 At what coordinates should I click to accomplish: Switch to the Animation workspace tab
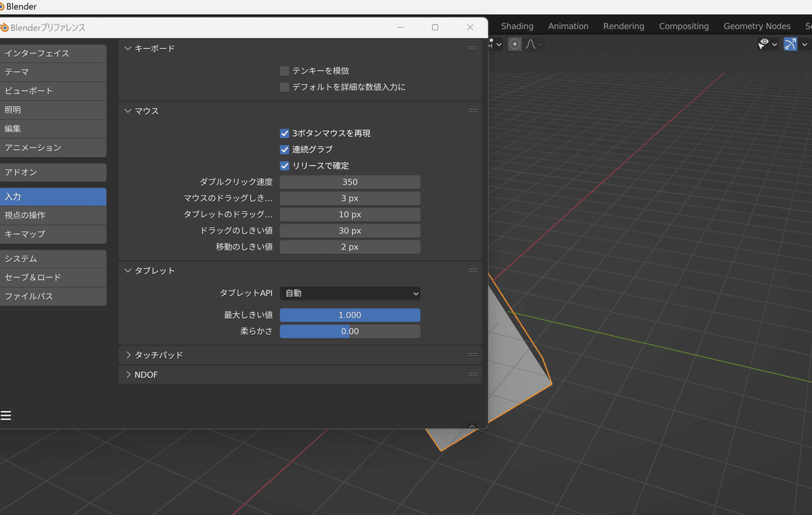tap(568, 26)
